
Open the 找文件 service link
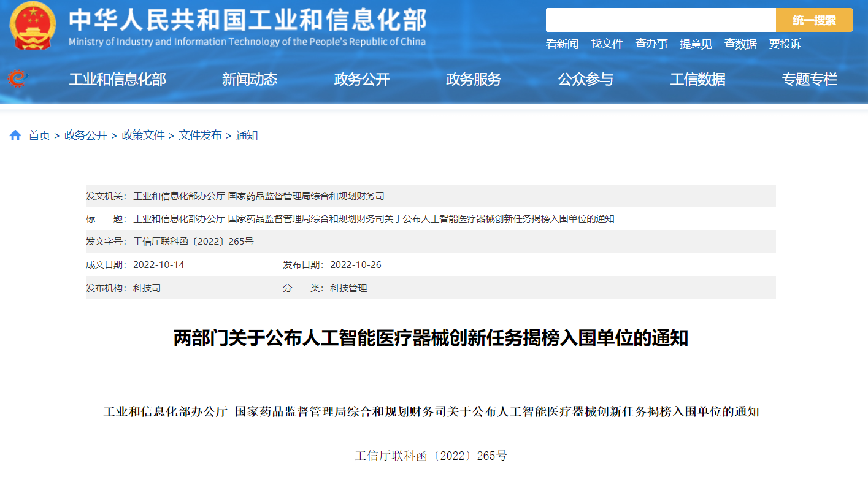tap(607, 44)
